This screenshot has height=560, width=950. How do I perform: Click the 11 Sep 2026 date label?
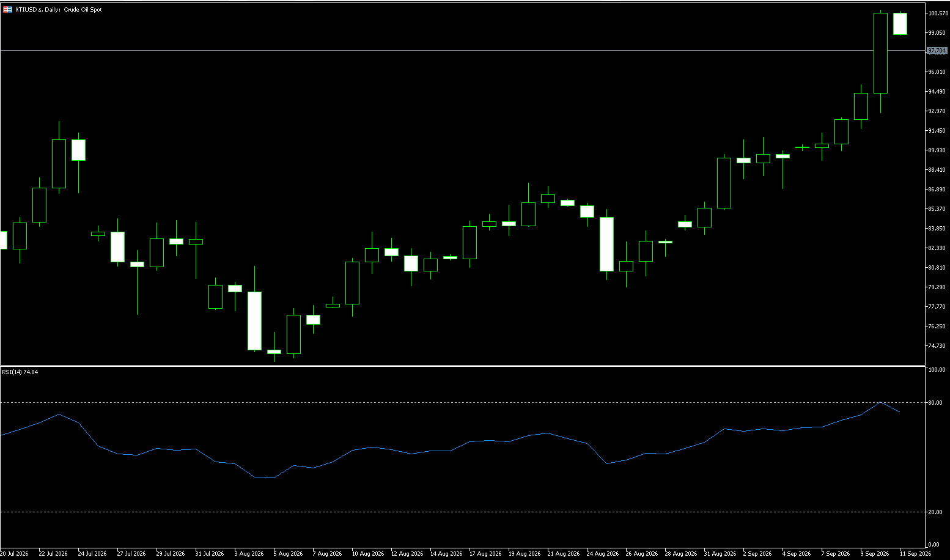pyautogui.click(x=915, y=554)
